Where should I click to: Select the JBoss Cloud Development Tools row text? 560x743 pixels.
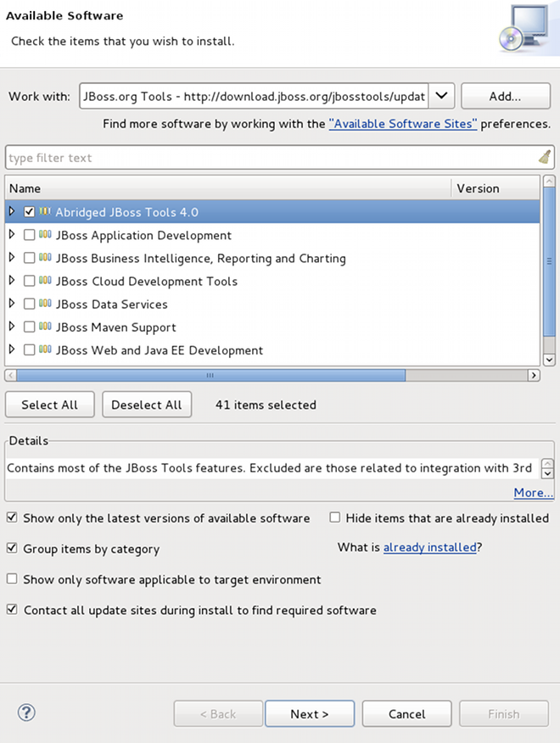[x=147, y=282]
